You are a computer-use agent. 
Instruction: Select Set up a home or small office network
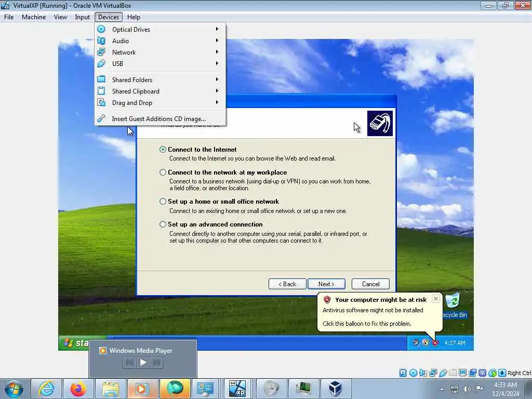pyautogui.click(x=163, y=201)
